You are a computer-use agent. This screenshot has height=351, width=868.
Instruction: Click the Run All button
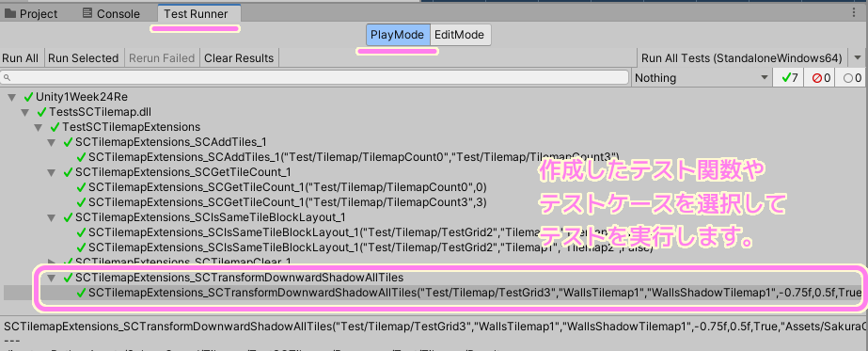point(21,58)
